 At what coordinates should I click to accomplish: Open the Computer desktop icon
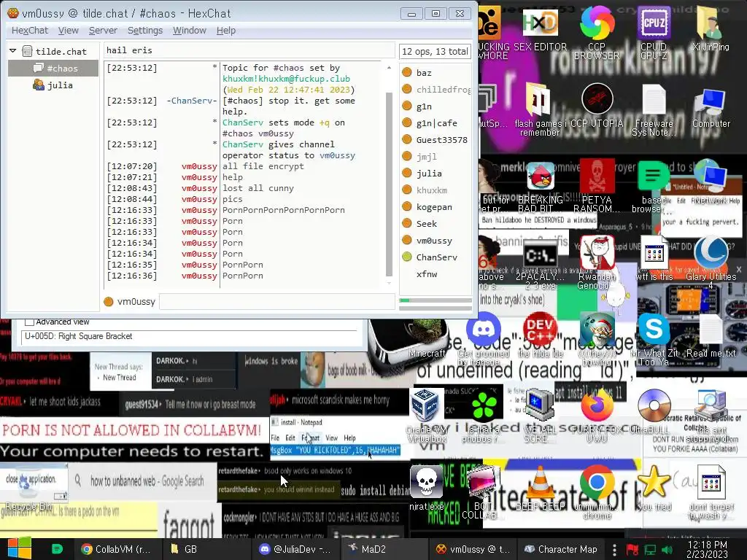[x=711, y=107]
